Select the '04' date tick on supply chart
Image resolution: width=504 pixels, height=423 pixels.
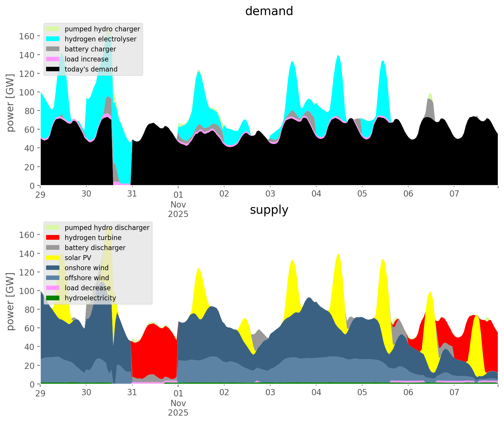tap(316, 393)
